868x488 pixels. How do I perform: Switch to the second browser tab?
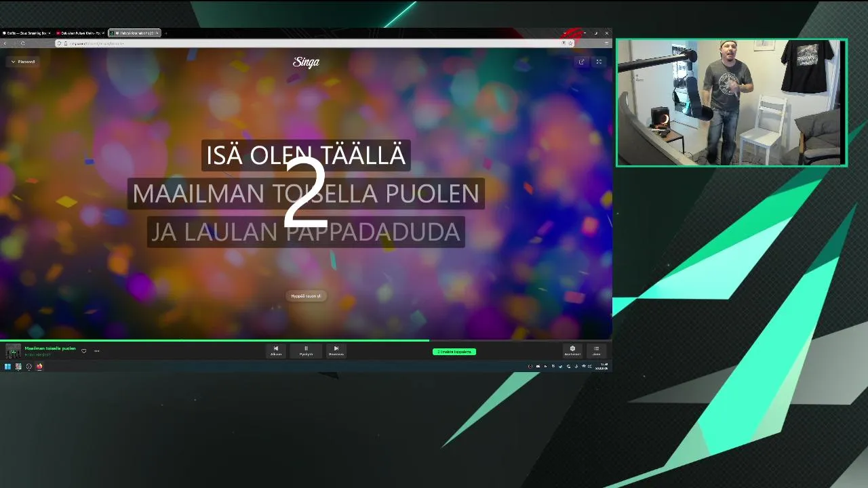[80, 33]
